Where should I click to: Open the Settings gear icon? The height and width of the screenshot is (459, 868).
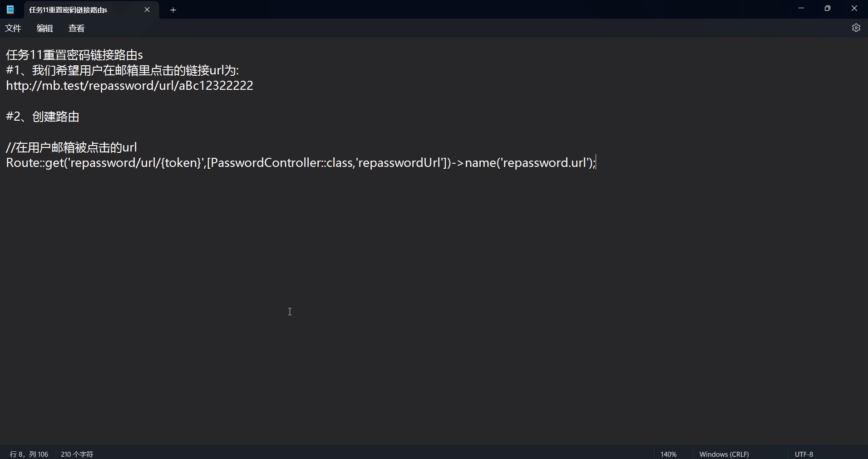(857, 28)
